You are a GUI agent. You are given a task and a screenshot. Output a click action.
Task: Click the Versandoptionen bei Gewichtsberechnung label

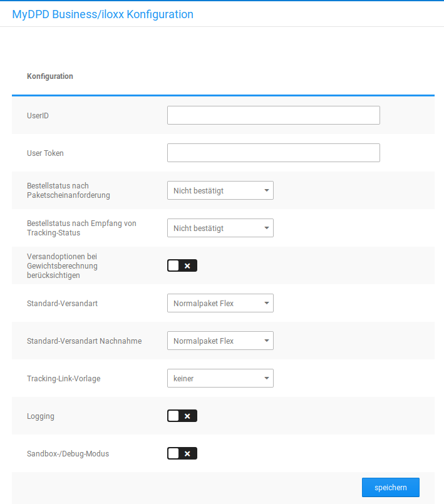click(x=62, y=265)
